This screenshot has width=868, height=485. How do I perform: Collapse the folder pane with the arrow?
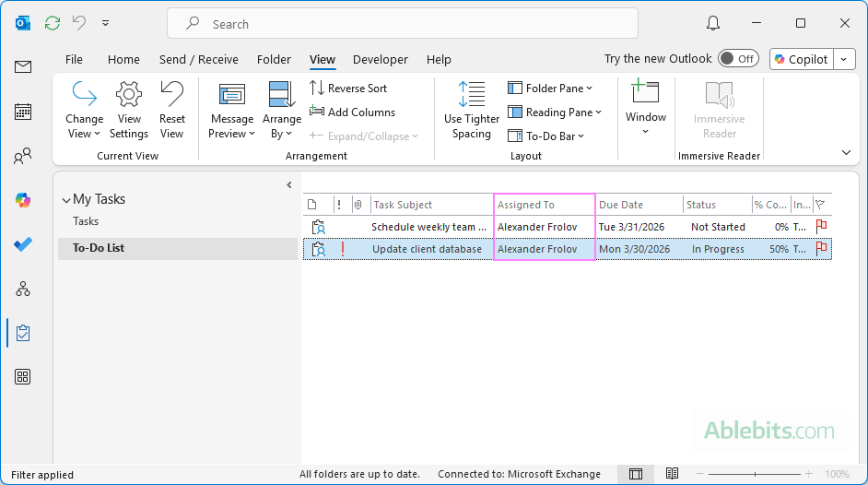click(x=289, y=185)
